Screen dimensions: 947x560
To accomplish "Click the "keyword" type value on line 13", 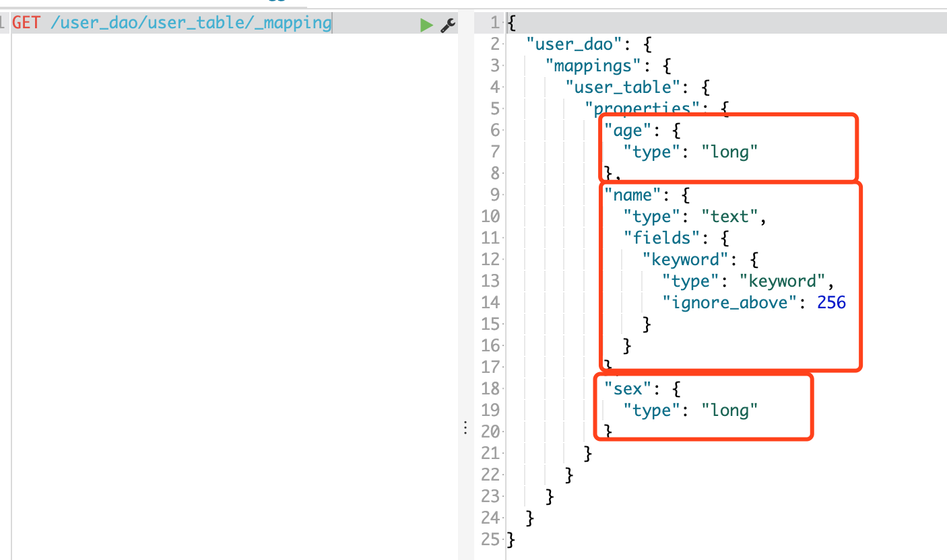I will tap(783, 281).
